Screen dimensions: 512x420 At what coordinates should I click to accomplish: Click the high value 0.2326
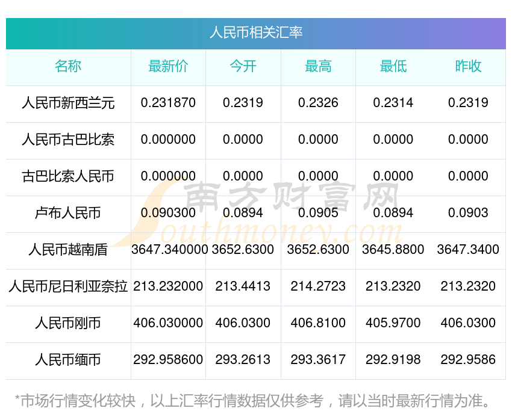point(318,103)
